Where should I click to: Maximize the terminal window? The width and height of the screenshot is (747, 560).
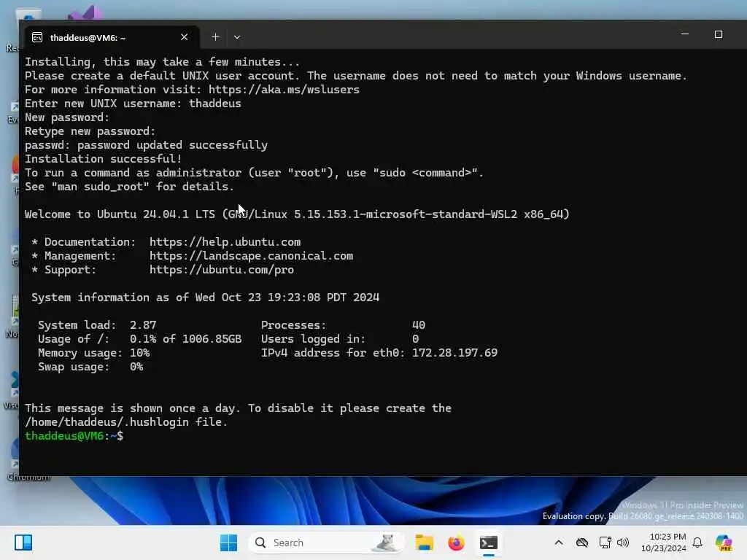click(x=719, y=34)
